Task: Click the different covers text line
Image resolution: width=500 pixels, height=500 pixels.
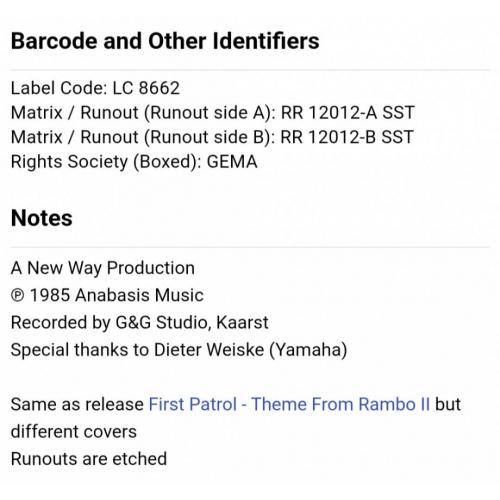Action: coord(74,431)
